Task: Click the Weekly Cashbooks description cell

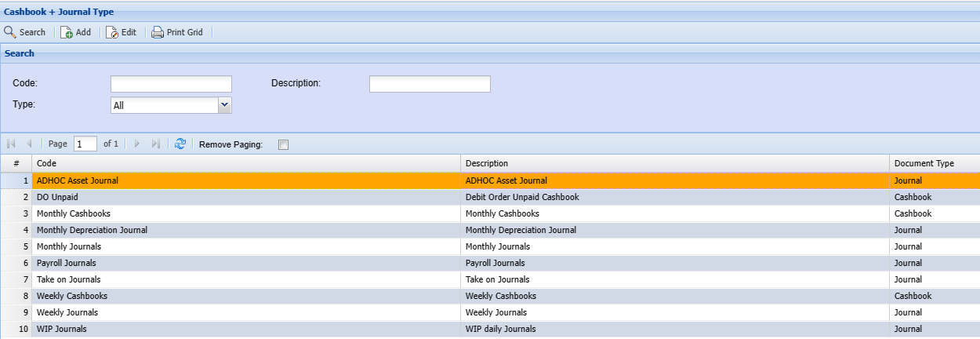Action: pyautogui.click(x=675, y=296)
